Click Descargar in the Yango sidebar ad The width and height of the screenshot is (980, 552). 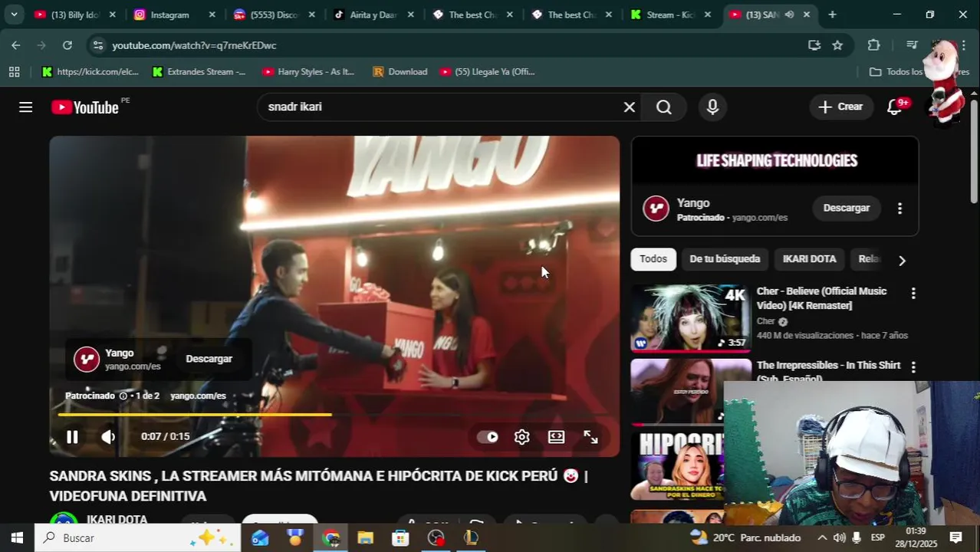click(x=846, y=208)
